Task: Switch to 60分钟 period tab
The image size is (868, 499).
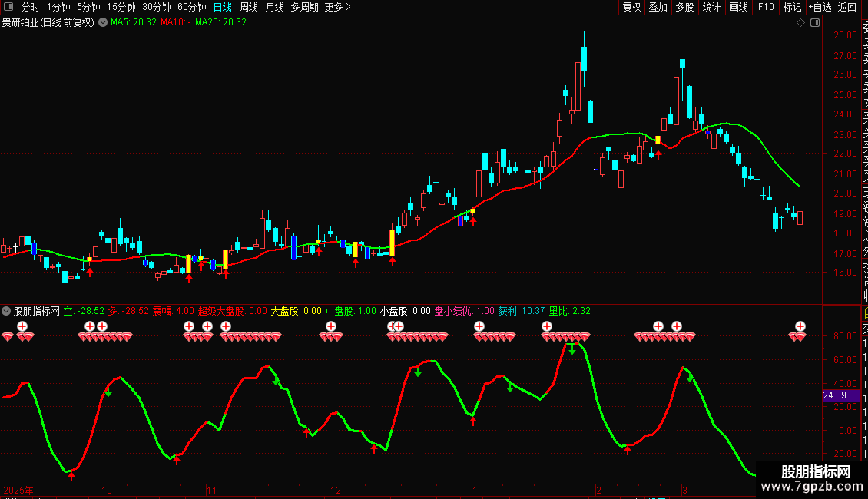Action: [x=192, y=7]
